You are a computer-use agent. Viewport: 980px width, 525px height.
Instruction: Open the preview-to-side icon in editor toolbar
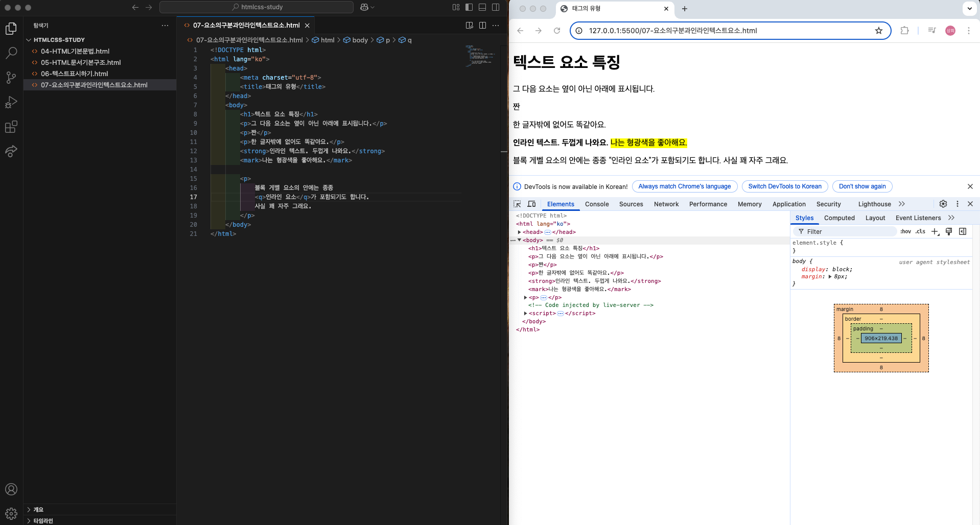[470, 26]
